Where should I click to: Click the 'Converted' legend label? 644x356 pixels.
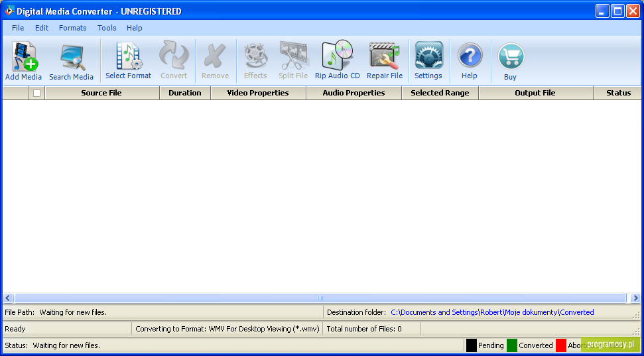536,346
